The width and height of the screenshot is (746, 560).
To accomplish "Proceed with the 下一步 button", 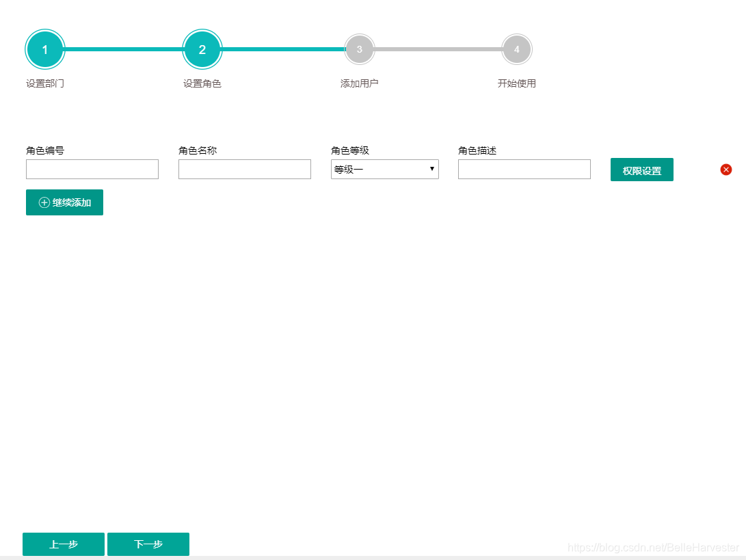I will tap(148, 544).
